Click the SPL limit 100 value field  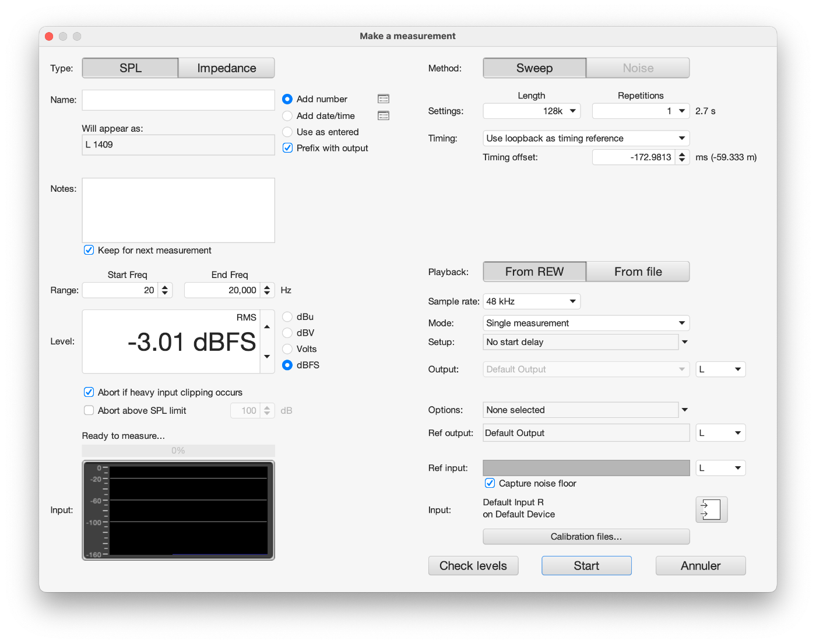coord(245,410)
